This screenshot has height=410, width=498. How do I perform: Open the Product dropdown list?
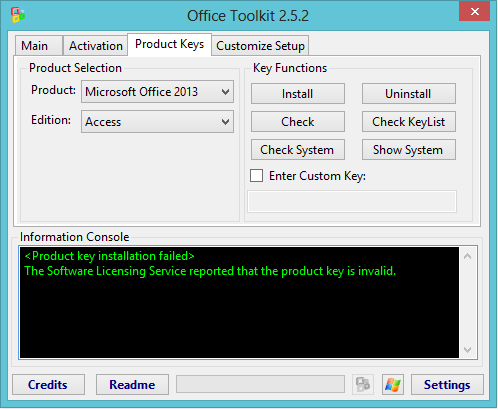(157, 91)
